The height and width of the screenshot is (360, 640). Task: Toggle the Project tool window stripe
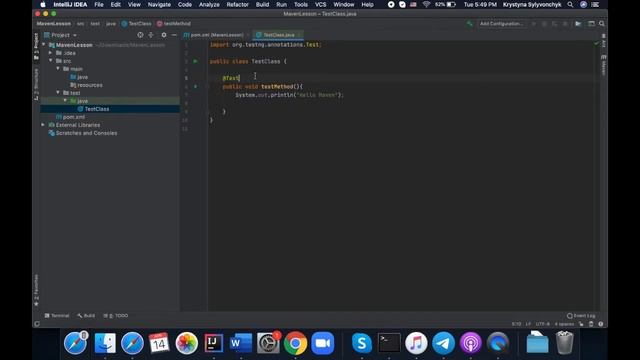pos(36,46)
